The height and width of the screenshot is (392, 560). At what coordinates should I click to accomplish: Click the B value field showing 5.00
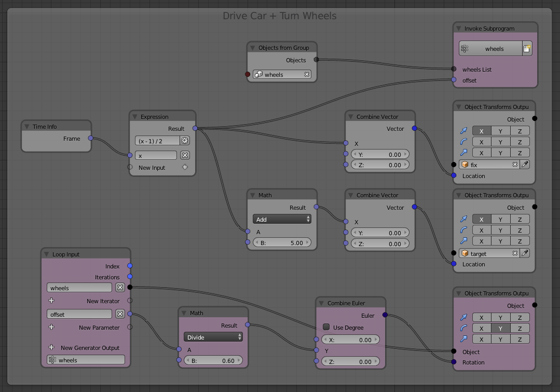(x=282, y=242)
